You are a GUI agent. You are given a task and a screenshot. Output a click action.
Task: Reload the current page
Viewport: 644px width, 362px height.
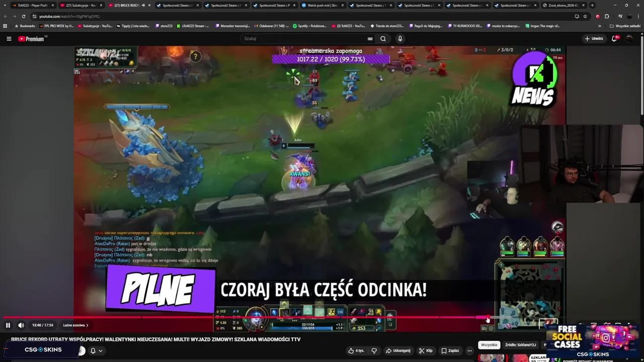pos(23,16)
